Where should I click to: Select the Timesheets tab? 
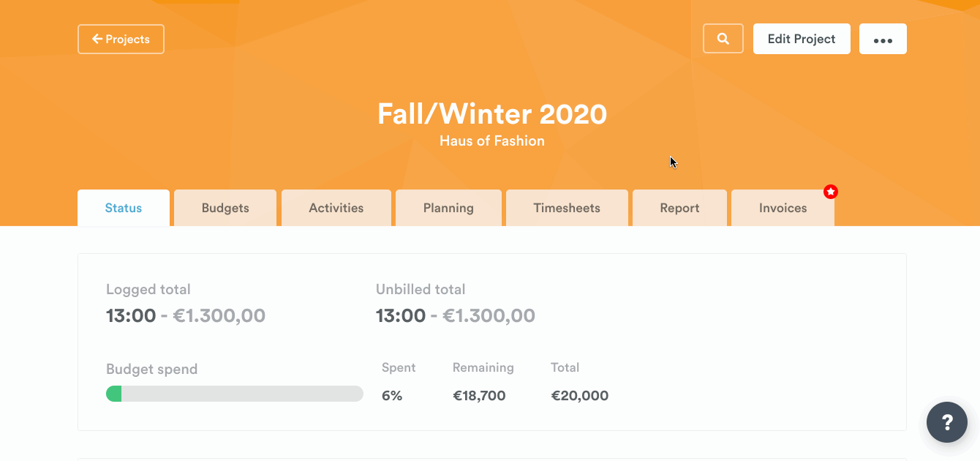(x=567, y=208)
